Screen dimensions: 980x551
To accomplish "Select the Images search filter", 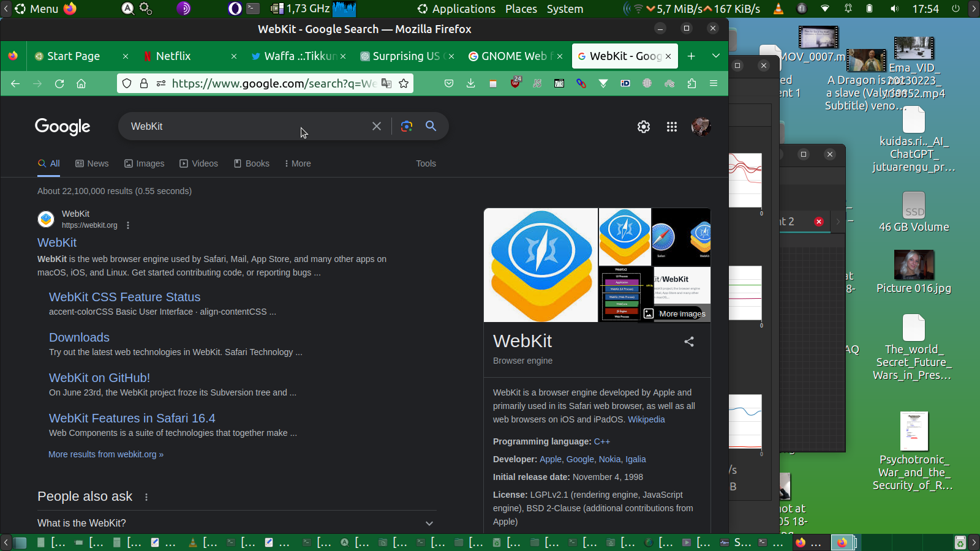I will 145,163.
